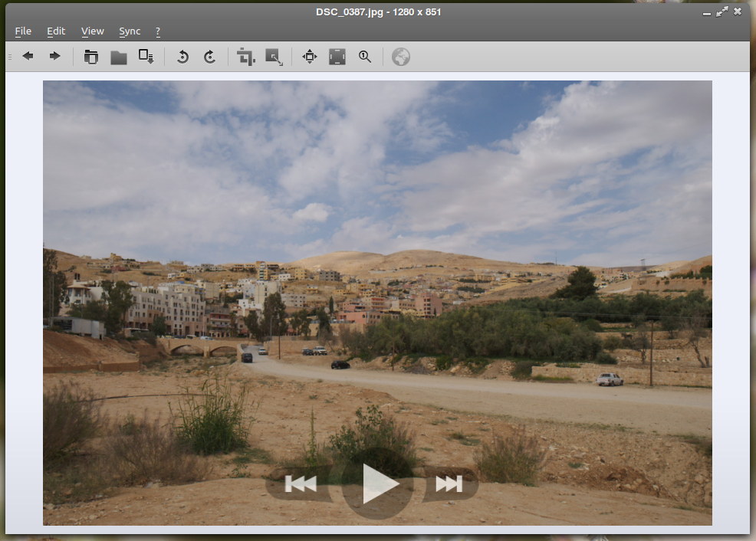Click the save image icon with down arrow

pos(146,57)
